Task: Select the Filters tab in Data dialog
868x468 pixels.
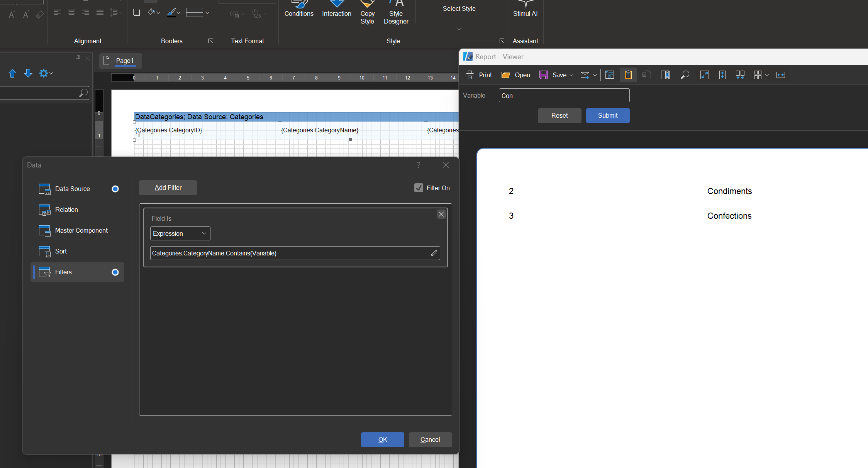Action: pos(77,272)
